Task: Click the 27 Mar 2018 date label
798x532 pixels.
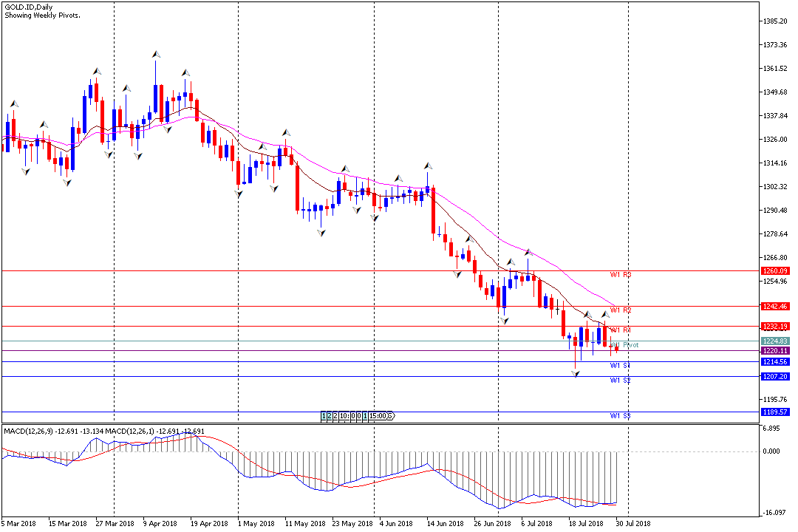Action: pos(115,524)
